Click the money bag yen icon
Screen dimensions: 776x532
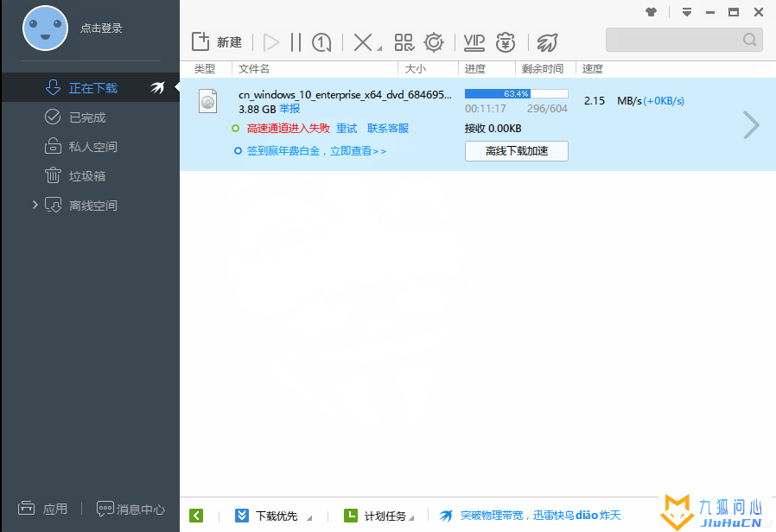coord(506,42)
